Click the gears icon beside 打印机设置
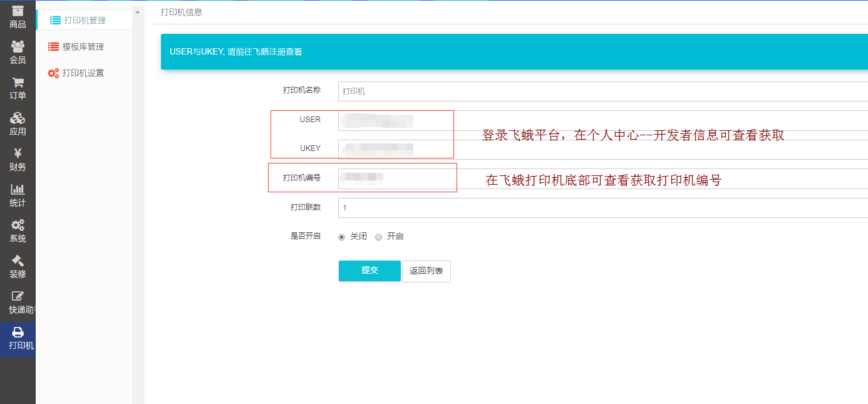Image resolution: width=868 pixels, height=404 pixels. tap(53, 73)
